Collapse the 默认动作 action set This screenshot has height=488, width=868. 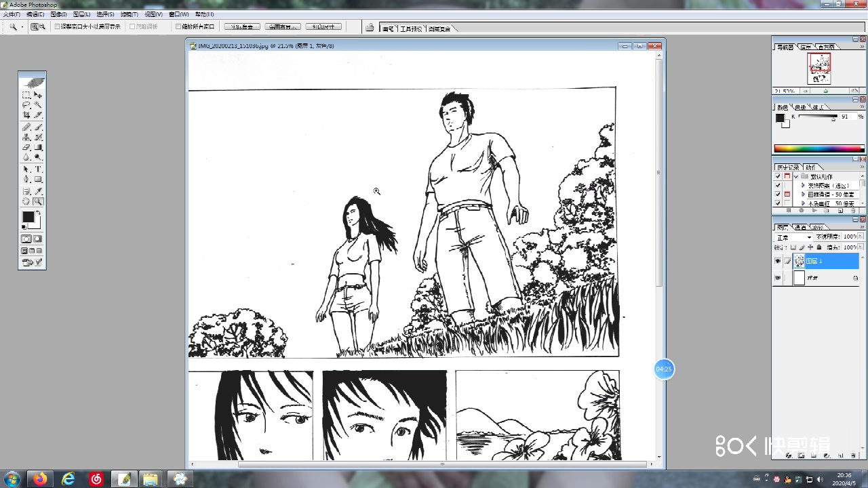tap(796, 177)
